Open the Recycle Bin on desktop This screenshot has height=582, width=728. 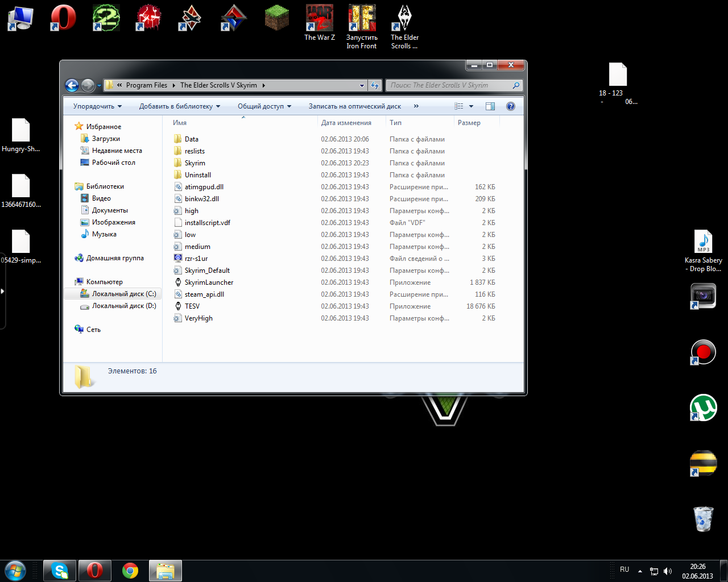pos(704,518)
